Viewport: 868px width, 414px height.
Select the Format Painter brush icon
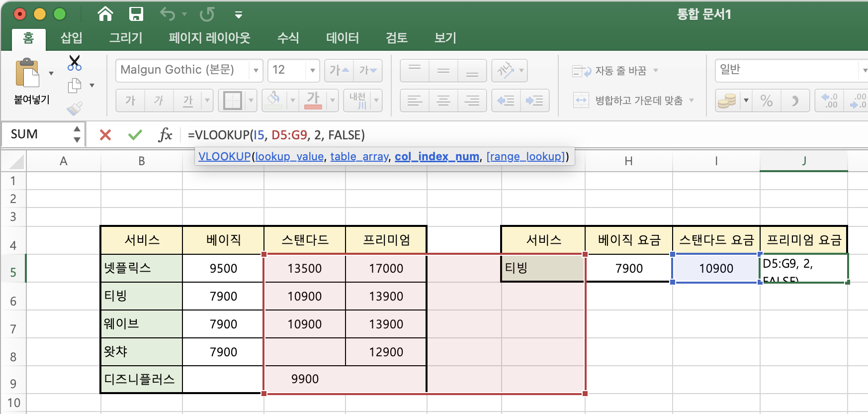75,108
